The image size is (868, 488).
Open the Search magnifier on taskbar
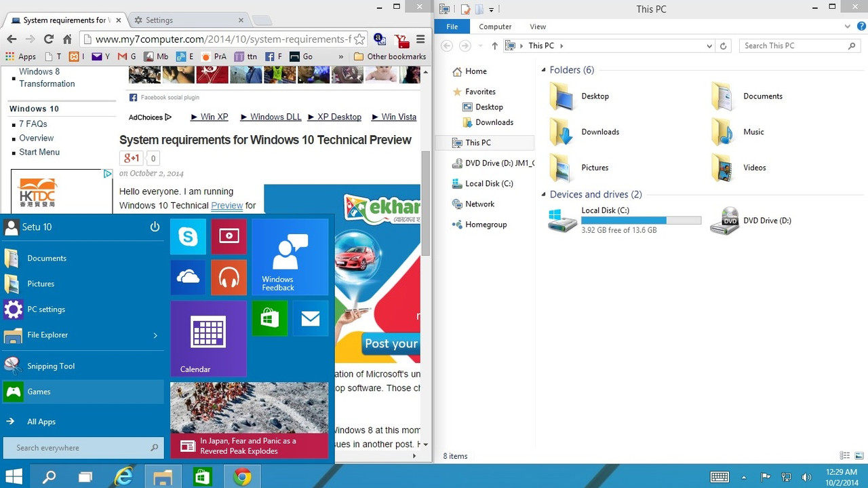click(49, 476)
